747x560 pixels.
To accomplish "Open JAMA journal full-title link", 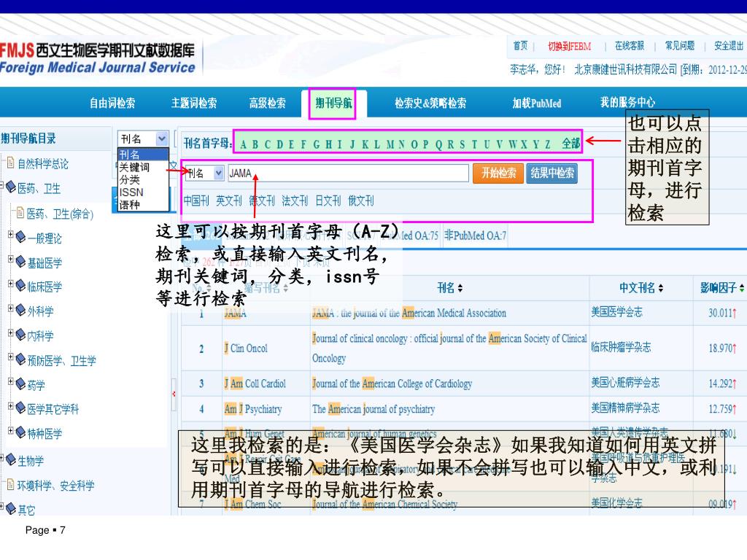I will [x=409, y=313].
